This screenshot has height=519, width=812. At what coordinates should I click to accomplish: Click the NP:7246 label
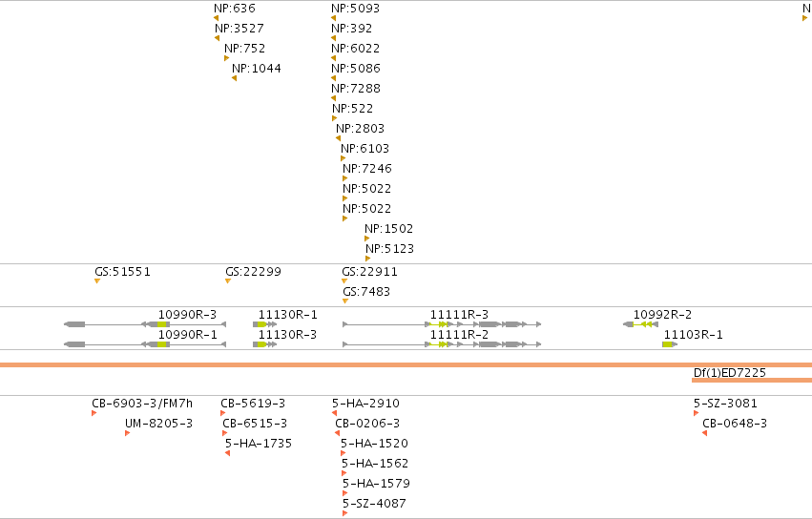(x=367, y=168)
